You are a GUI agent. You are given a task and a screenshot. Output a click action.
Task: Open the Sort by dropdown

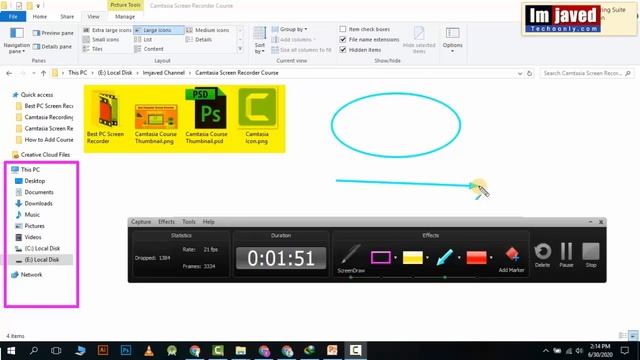(260, 40)
